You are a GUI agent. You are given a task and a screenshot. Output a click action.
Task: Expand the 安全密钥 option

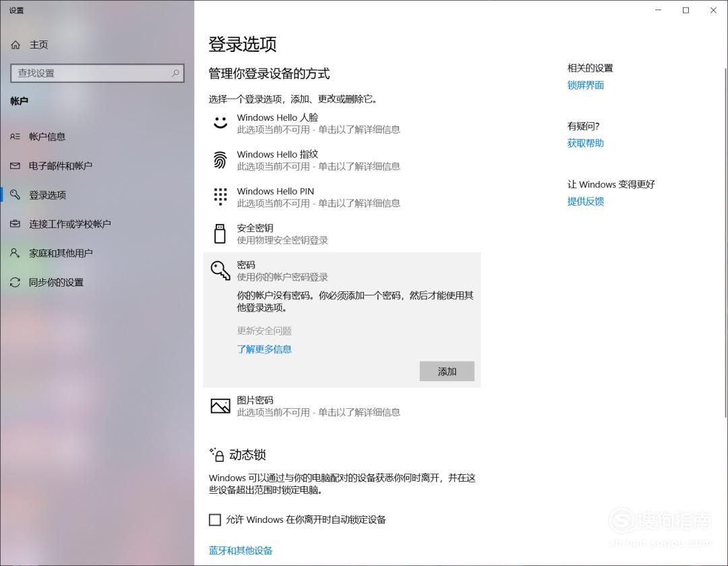342,233
